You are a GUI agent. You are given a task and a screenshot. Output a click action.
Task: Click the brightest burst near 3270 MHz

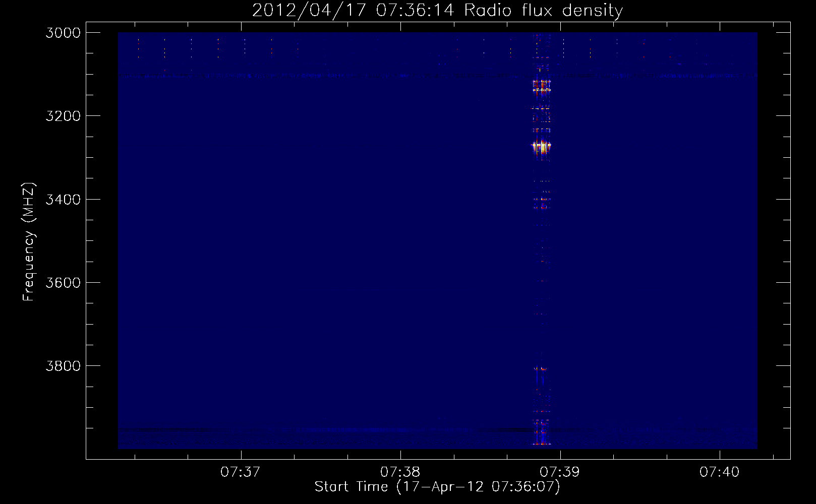point(542,146)
